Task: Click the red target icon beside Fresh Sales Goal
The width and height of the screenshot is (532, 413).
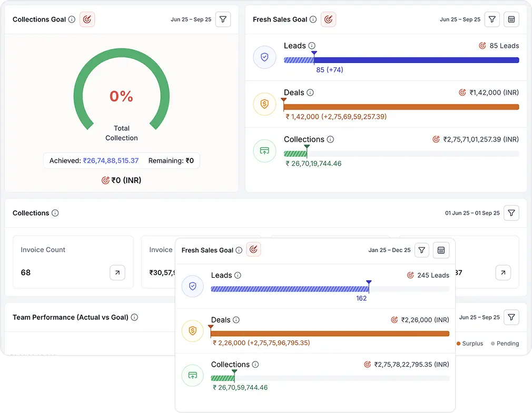Action: 328,19
